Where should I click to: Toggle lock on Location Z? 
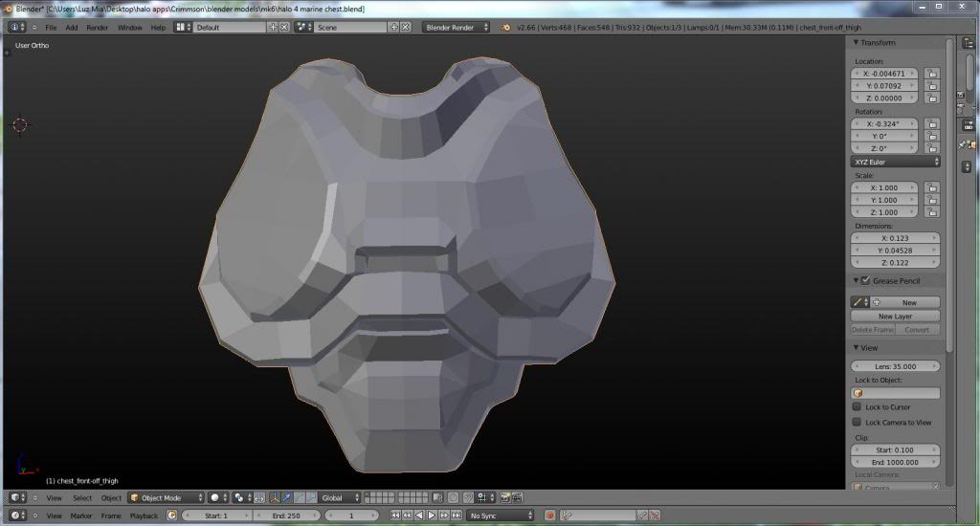tap(932, 99)
